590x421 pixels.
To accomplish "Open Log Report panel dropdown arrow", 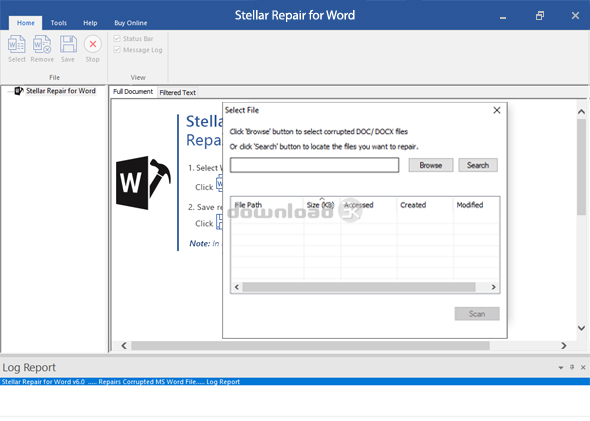I will (561, 368).
